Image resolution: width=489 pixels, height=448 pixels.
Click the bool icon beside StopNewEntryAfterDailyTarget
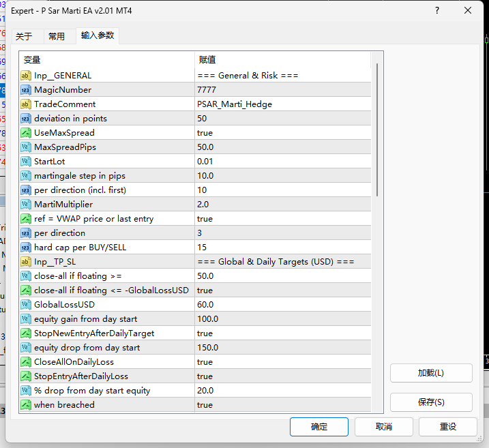coord(26,333)
